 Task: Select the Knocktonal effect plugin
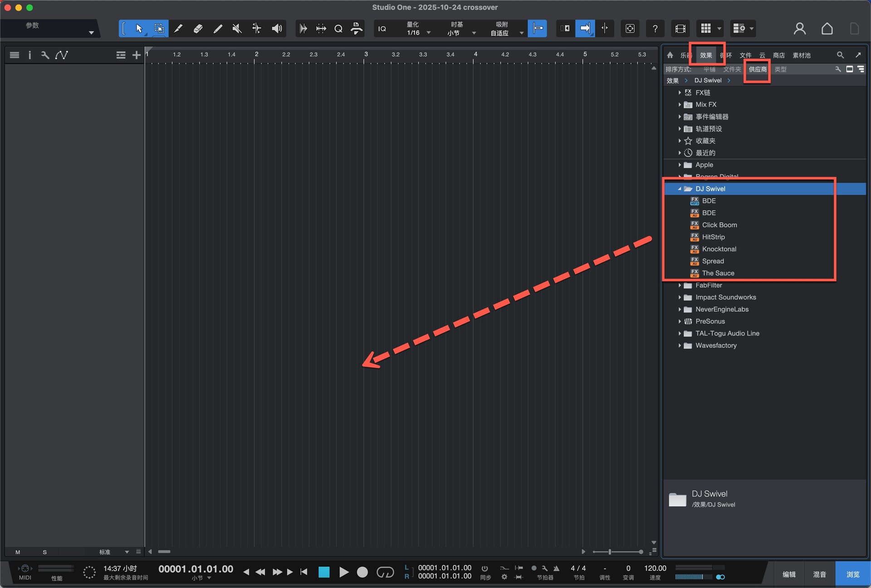point(719,249)
